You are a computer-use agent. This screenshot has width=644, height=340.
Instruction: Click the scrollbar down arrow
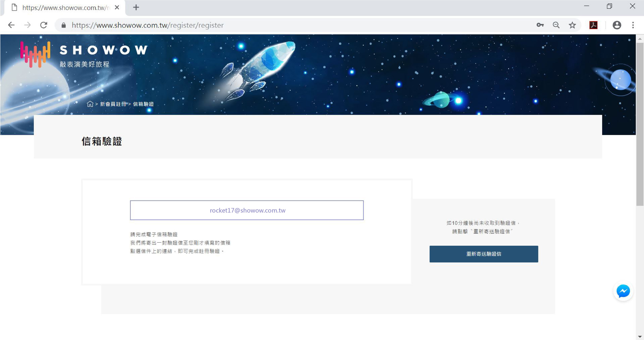tap(640, 336)
